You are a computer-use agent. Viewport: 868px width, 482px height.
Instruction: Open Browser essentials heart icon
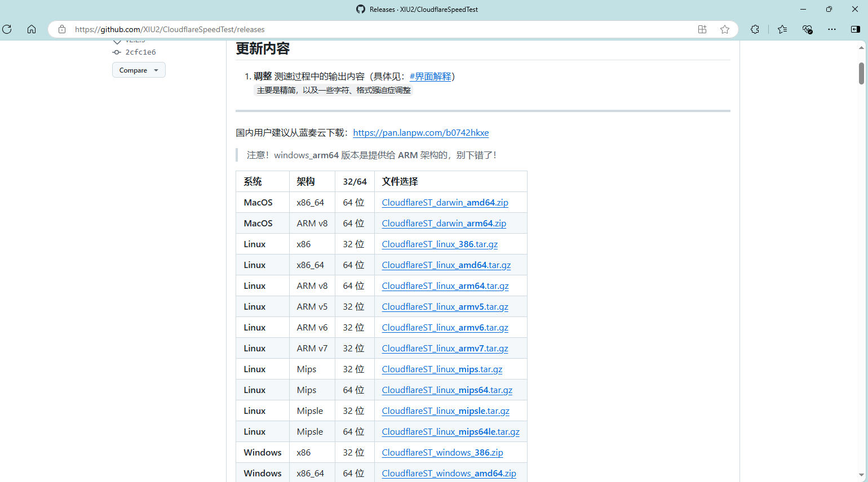tap(807, 29)
